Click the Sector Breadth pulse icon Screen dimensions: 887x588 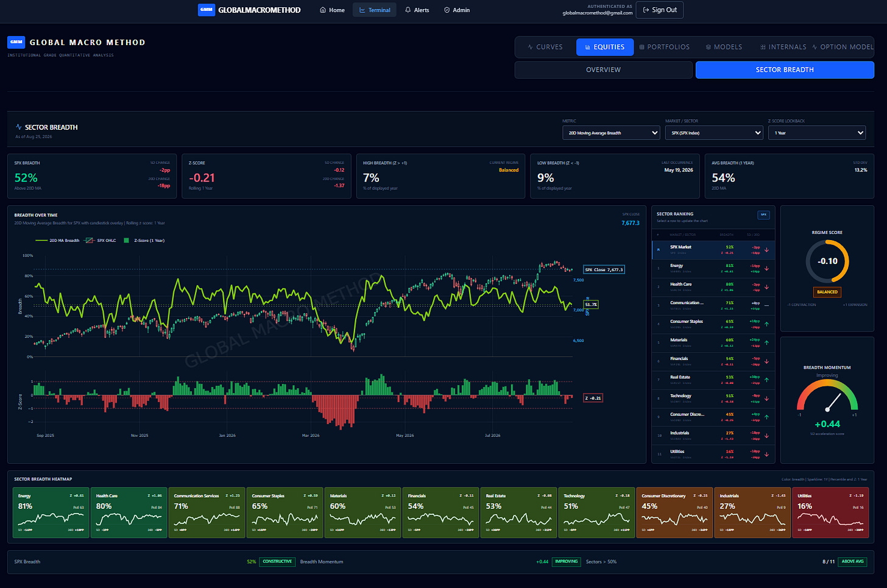point(18,127)
